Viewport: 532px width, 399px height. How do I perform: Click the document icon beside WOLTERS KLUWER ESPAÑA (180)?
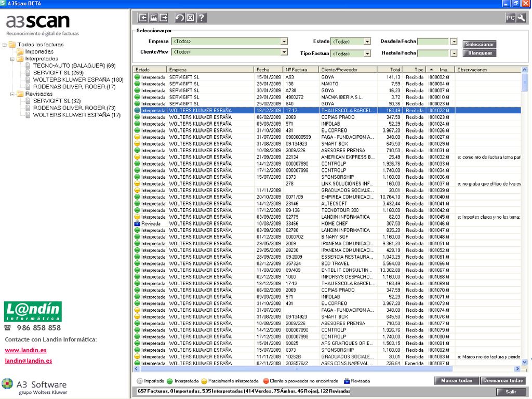coord(28,79)
